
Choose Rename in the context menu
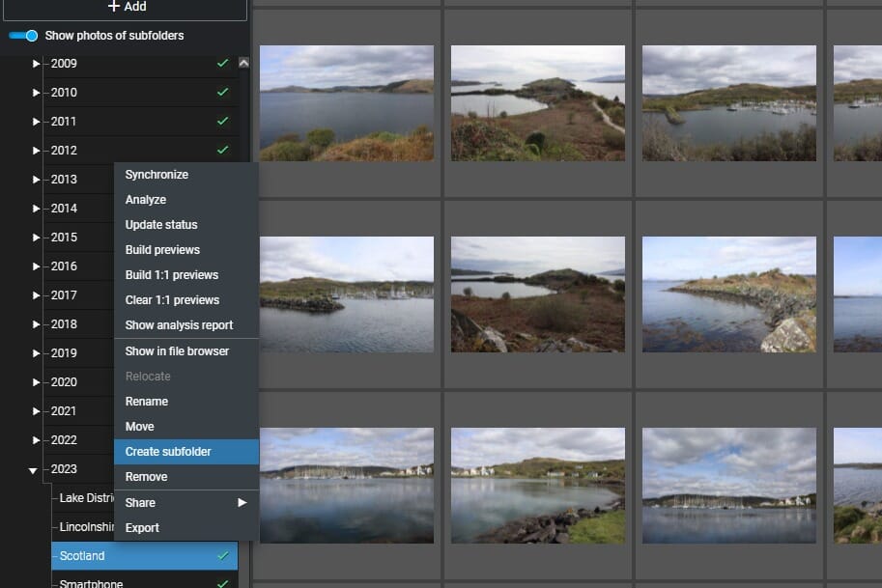145,401
